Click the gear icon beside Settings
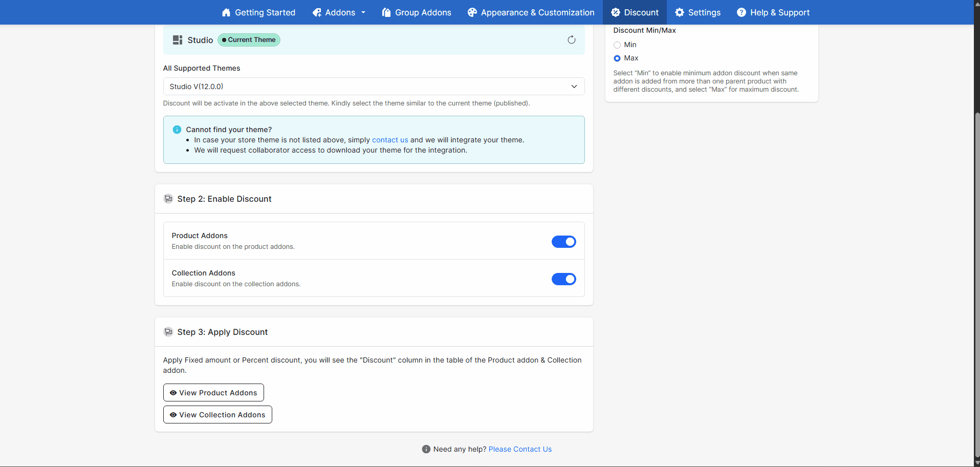This screenshot has width=980, height=467. click(x=679, y=12)
